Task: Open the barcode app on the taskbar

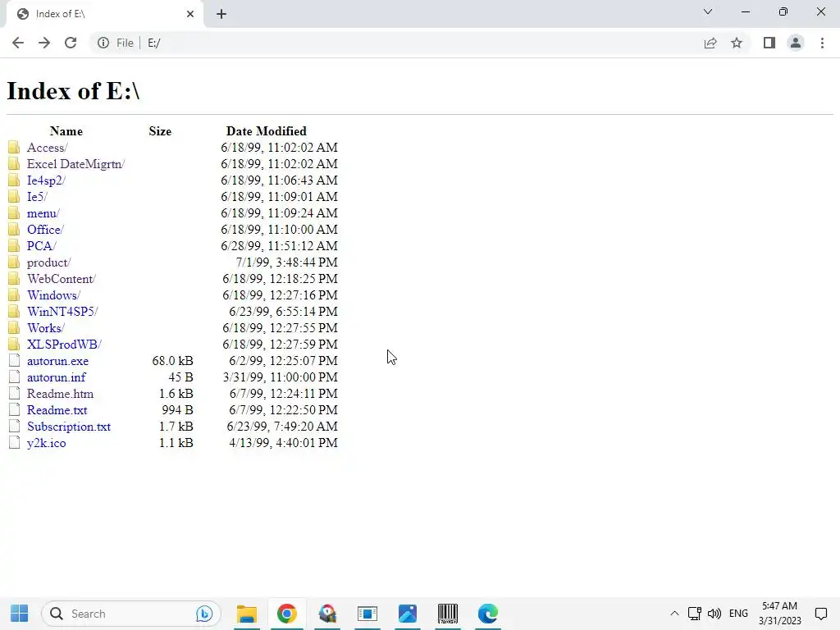Action: pos(447,614)
